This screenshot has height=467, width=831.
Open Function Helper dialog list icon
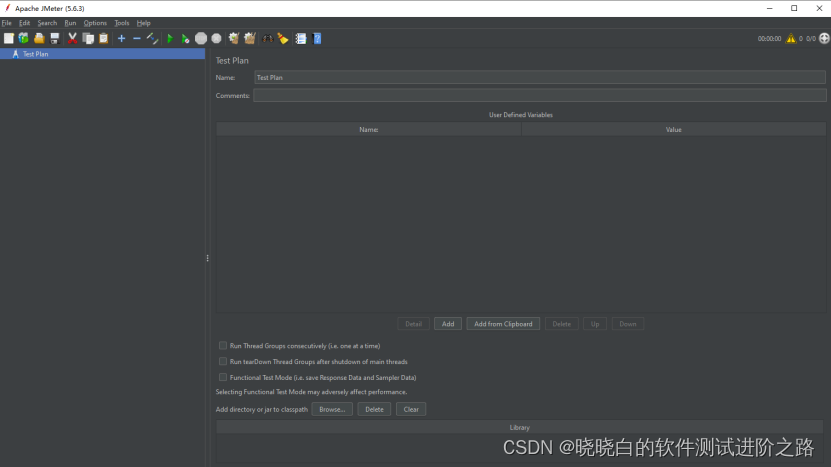[x=301, y=38]
